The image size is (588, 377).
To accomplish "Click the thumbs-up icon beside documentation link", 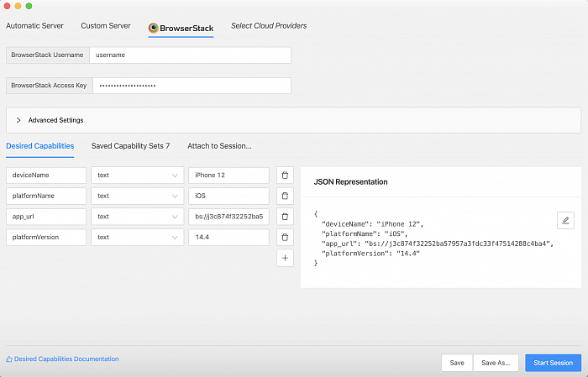I will pos(9,359).
